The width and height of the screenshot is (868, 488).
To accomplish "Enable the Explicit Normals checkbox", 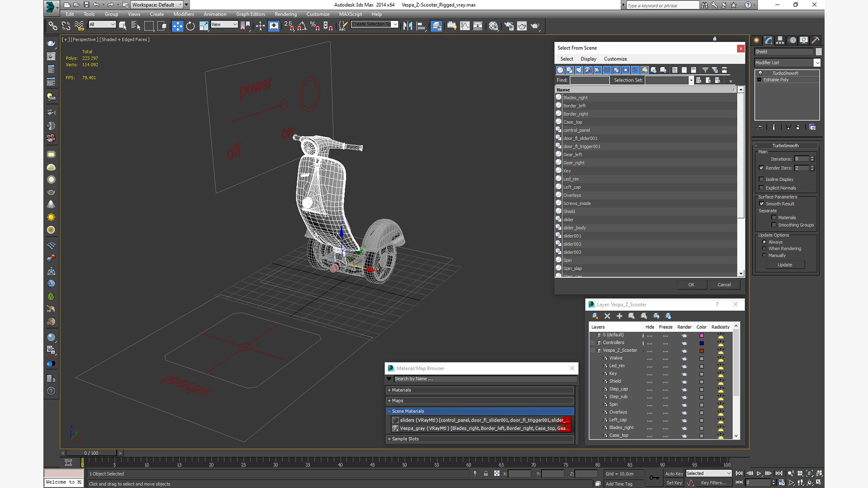I will coord(761,188).
